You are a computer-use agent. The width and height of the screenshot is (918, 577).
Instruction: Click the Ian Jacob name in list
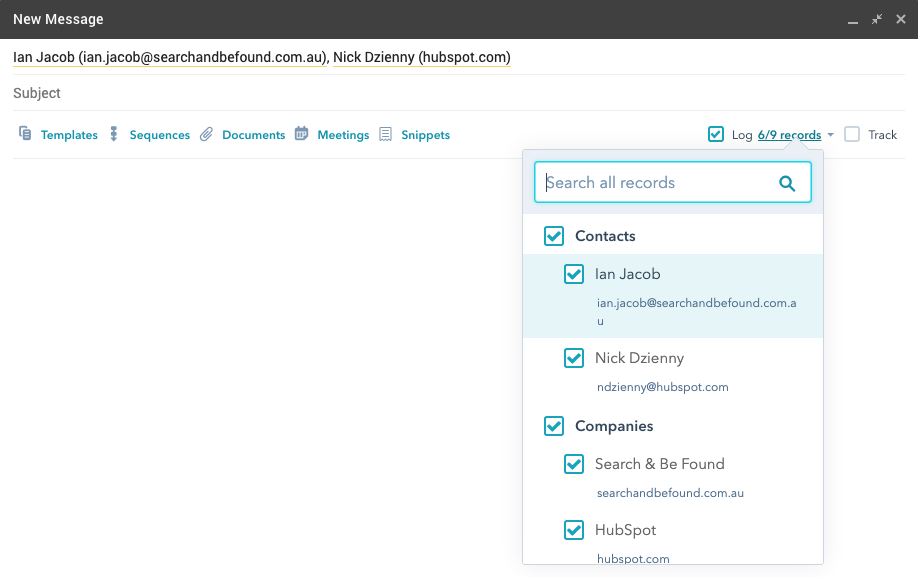628,274
